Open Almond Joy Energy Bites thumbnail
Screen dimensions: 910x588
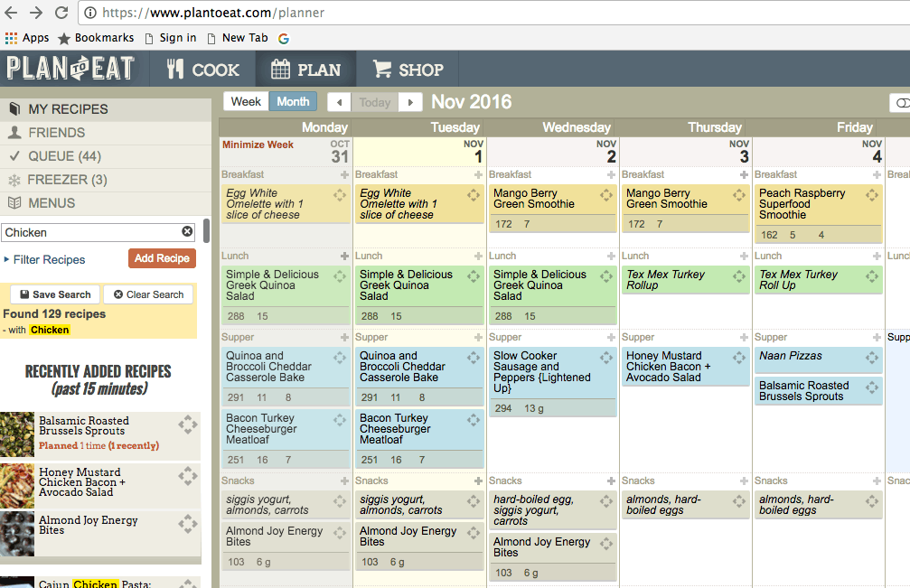[x=17, y=534]
